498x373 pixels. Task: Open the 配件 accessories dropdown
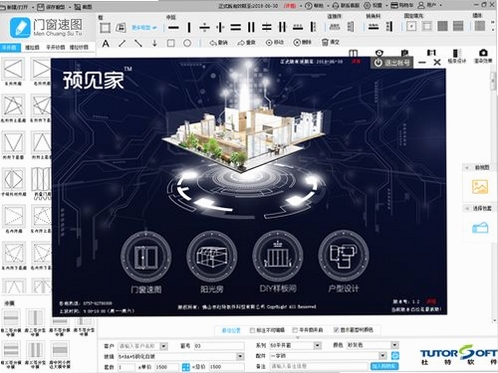[x=383, y=356]
